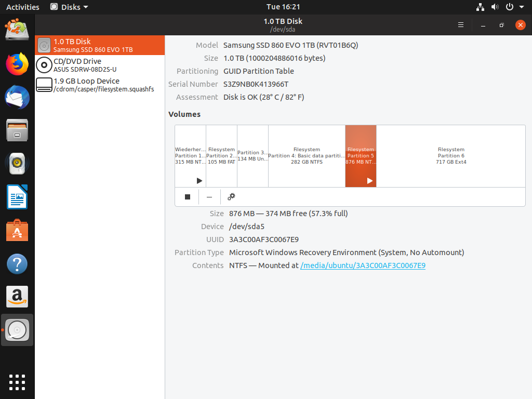The height and width of the screenshot is (399, 532).
Task: Expand the system menu arrow
Action: tap(522, 7)
